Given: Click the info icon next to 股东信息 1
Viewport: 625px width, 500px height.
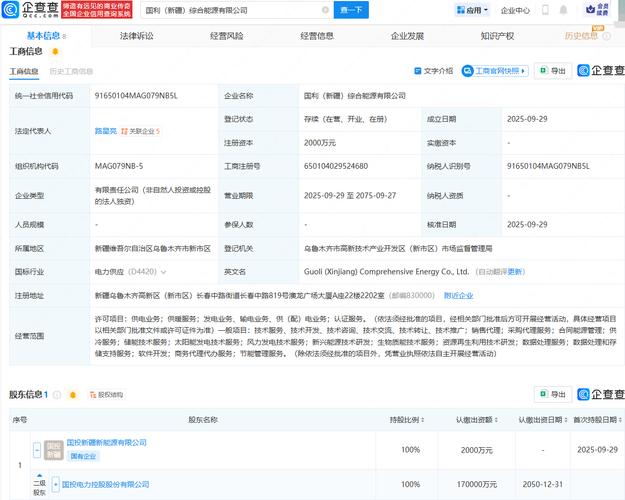Looking at the screenshot, I should click(x=57, y=395).
